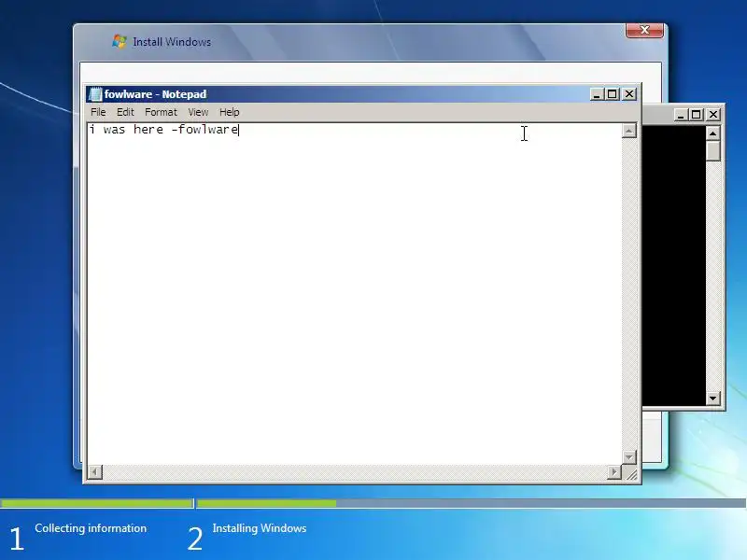Image resolution: width=747 pixels, height=560 pixels.
Task: Click the Collecting information progress bar
Action: tap(97, 503)
